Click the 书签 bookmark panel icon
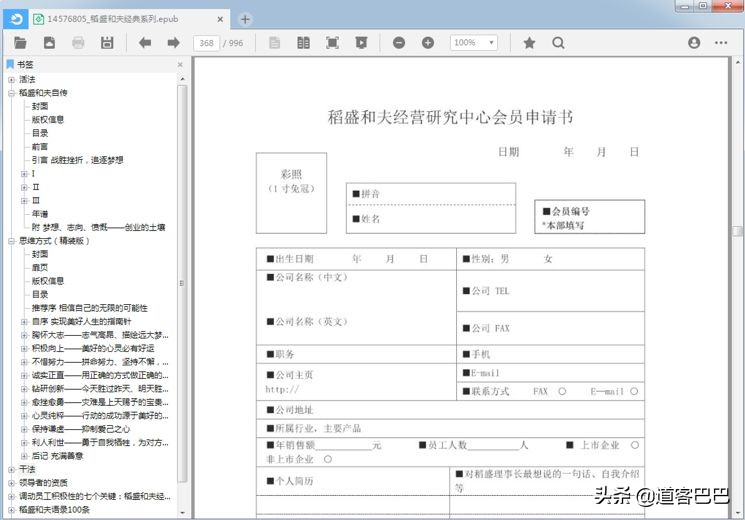The height and width of the screenshot is (520, 745). point(10,64)
